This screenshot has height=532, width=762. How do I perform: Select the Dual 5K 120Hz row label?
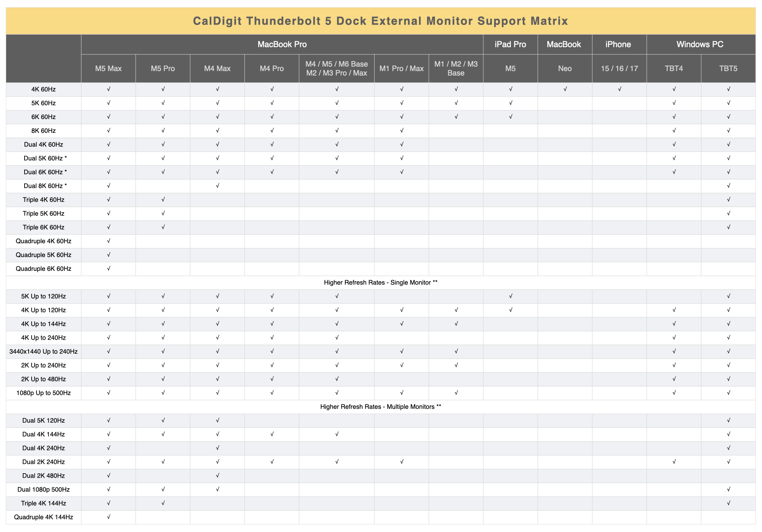point(44,421)
